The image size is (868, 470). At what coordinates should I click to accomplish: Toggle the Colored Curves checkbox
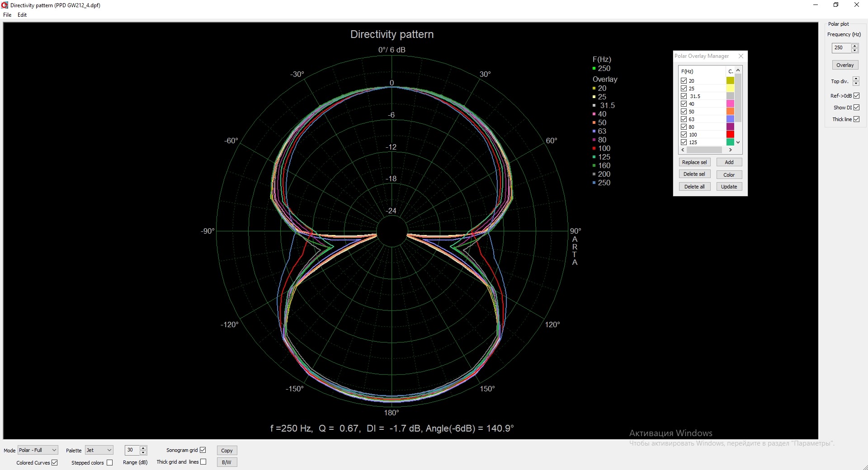[55, 462]
